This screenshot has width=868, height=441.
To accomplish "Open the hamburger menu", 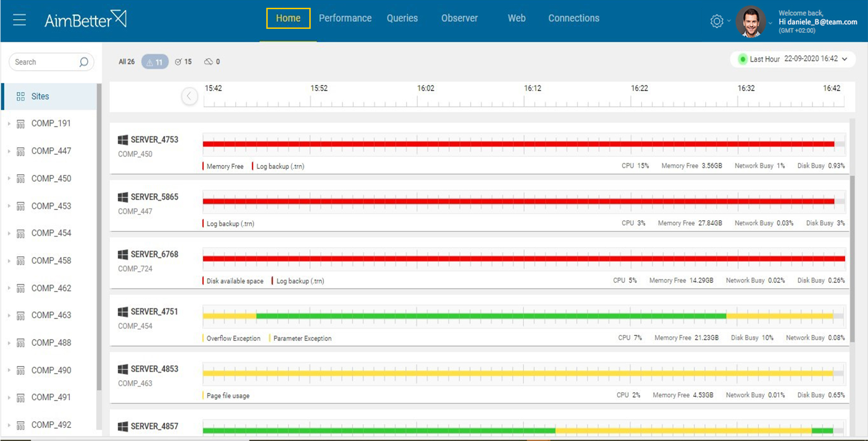I will click(x=19, y=19).
